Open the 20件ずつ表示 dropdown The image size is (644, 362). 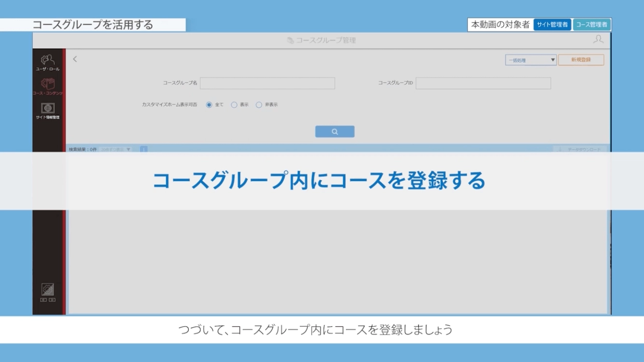click(116, 150)
